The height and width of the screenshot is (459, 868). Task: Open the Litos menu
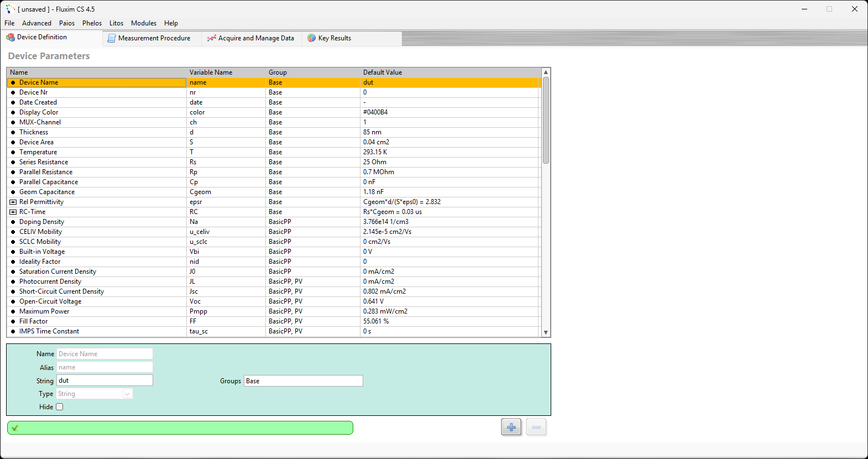pyautogui.click(x=116, y=23)
